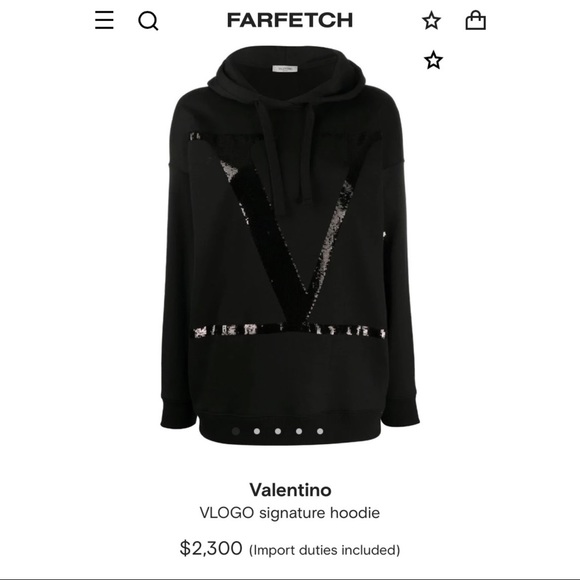Tap the white neck label on hoodie
580x580 pixels.
click(x=285, y=69)
